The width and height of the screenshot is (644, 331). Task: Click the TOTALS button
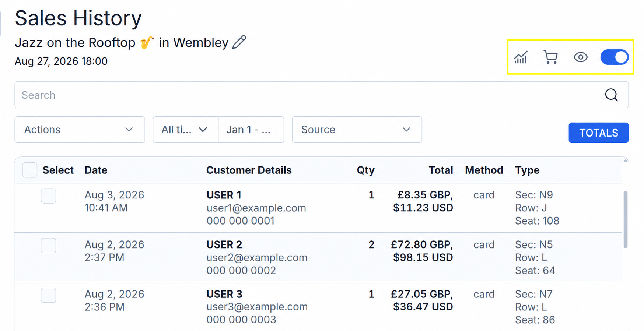(x=598, y=133)
